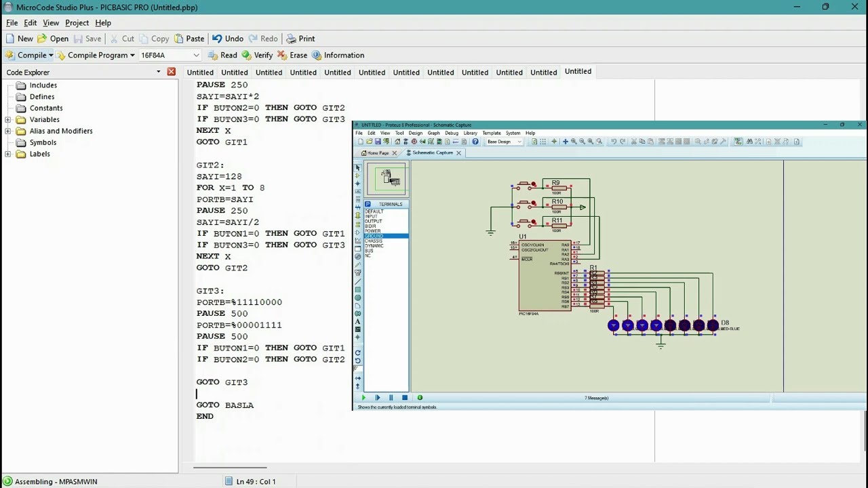The width and height of the screenshot is (868, 488).
Task: Click the Information button
Action: [338, 55]
